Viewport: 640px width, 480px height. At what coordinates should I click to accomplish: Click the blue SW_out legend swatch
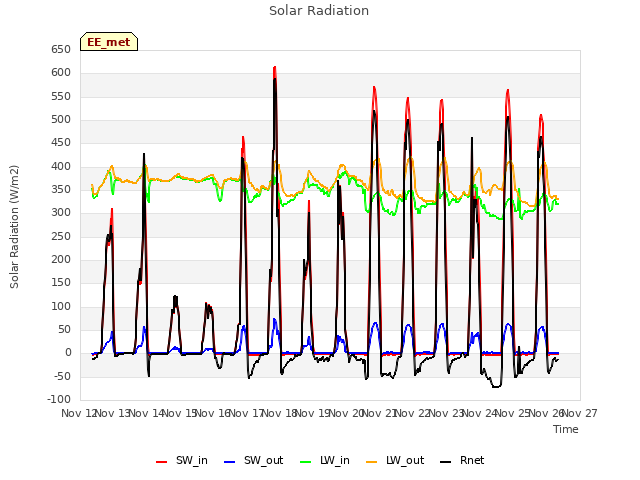(230, 462)
